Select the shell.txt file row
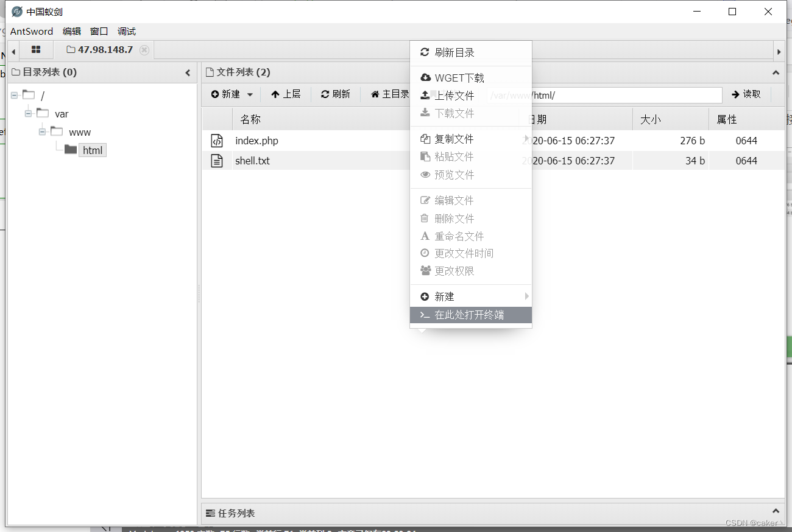Viewport: 792px width, 532px height. tap(493, 161)
